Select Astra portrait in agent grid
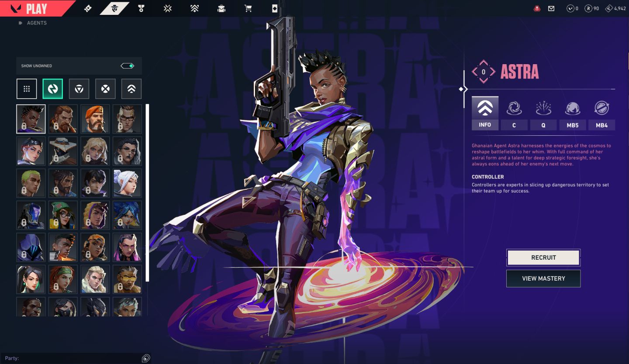The image size is (629, 364). (x=31, y=119)
